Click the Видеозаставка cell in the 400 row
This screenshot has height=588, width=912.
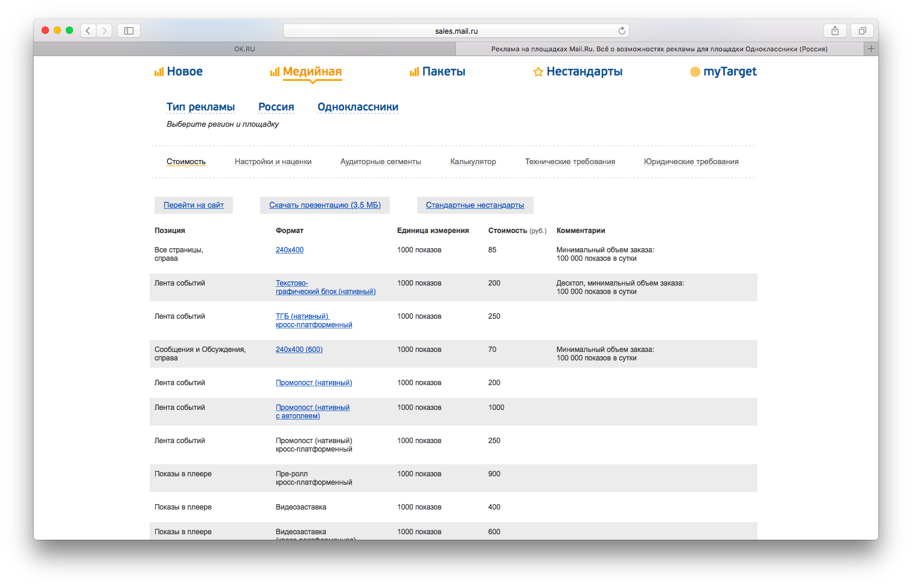pyautogui.click(x=301, y=507)
